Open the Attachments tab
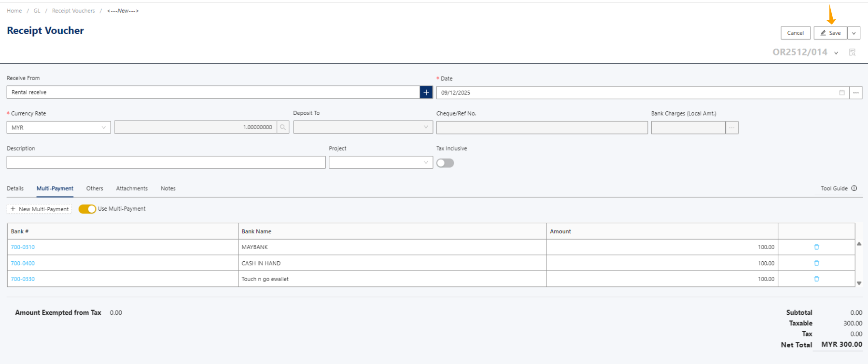The height and width of the screenshot is (364, 868). click(132, 189)
